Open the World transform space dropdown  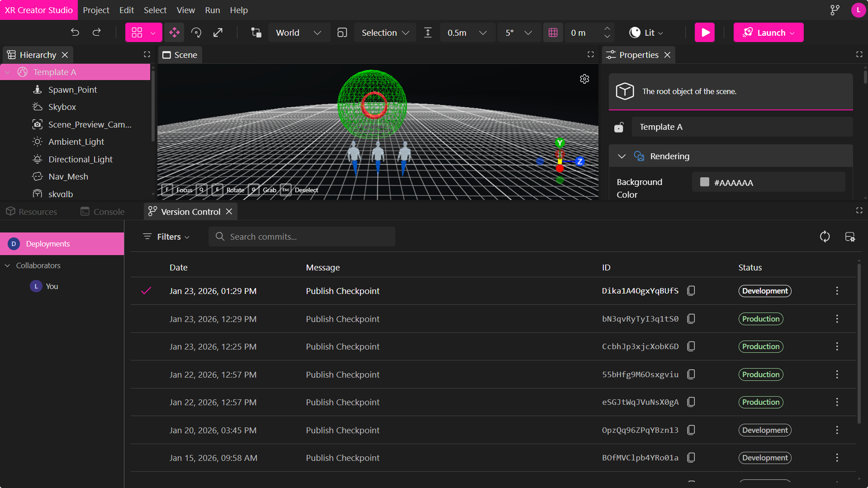pyautogui.click(x=299, y=33)
